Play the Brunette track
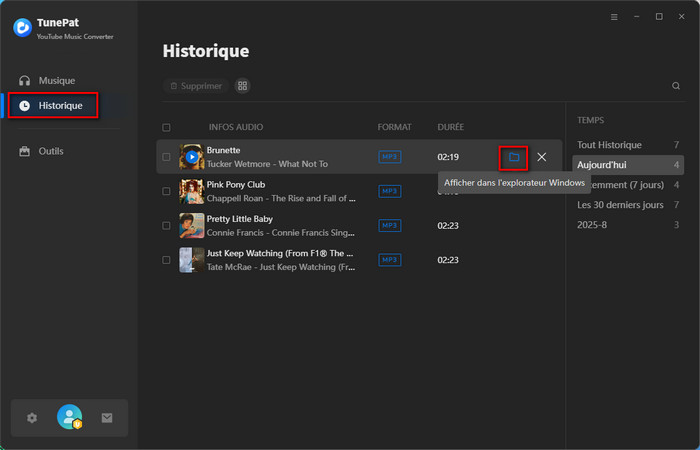This screenshot has height=450, width=700. (192, 157)
